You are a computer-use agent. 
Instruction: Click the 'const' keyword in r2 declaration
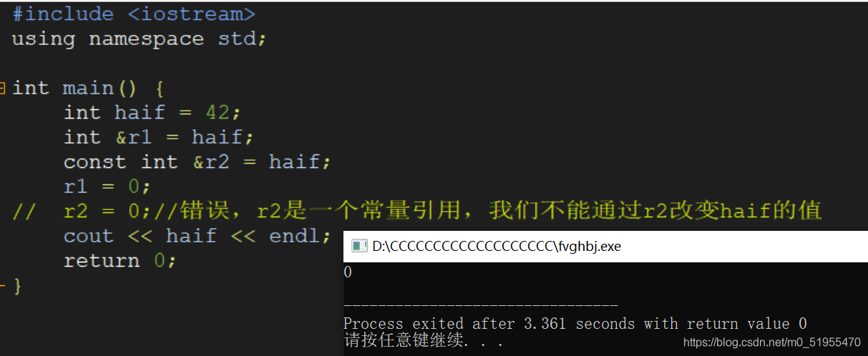94,162
